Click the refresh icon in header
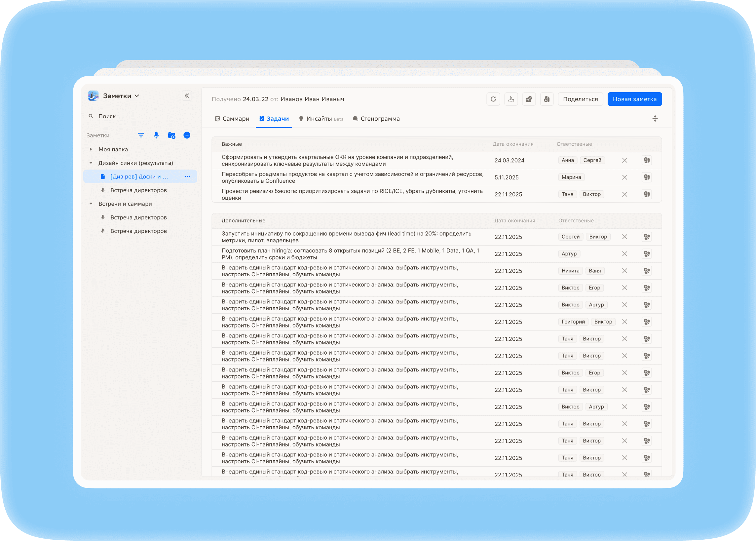 [x=493, y=99]
